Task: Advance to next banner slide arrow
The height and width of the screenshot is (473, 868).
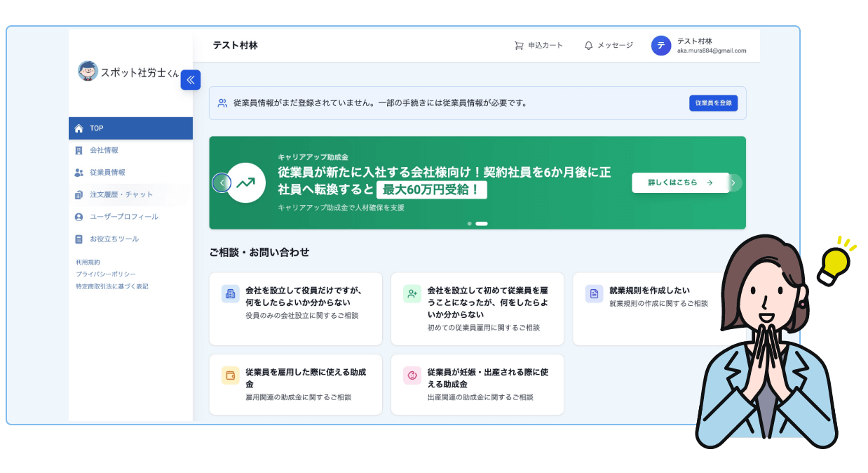Action: coord(733,182)
